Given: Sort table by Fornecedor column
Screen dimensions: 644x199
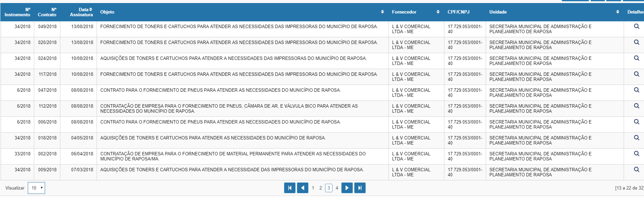Looking at the screenshot, I should pyautogui.click(x=438, y=12).
